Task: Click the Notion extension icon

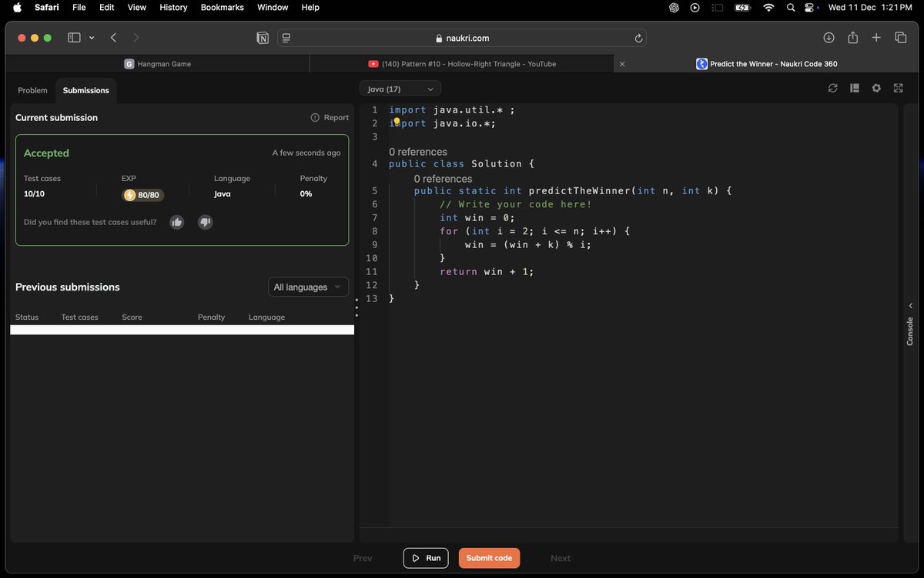Action: [x=263, y=38]
